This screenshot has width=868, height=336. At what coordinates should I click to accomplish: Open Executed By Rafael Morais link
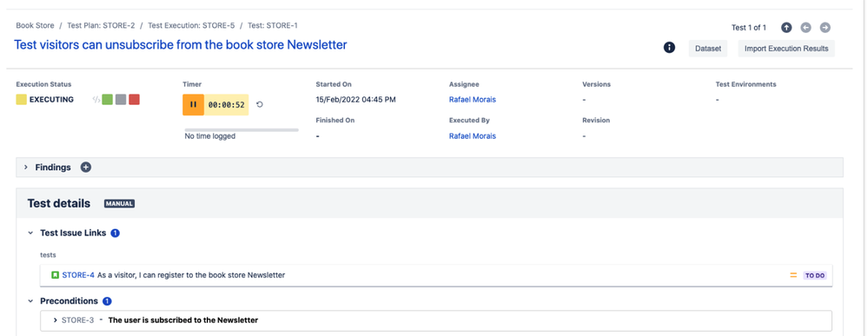[472, 135]
